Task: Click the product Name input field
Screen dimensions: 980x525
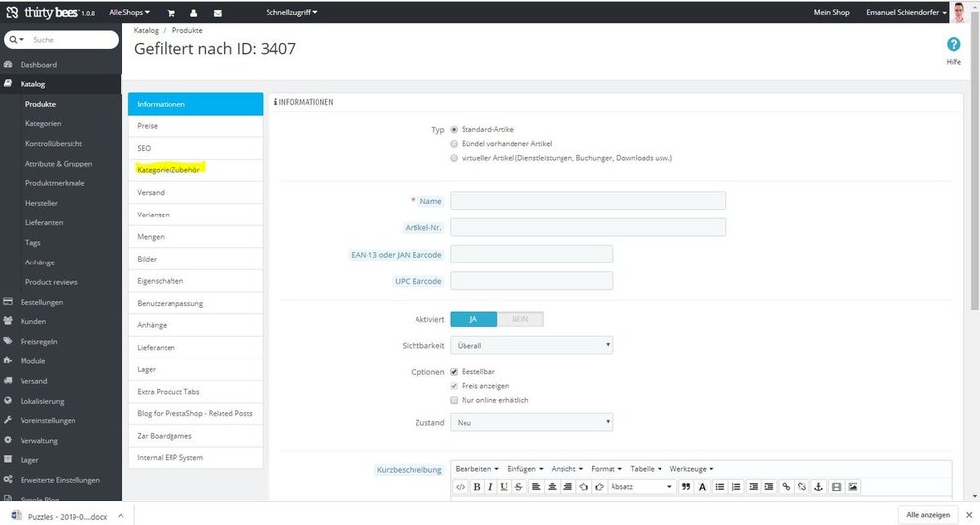Action: click(x=587, y=201)
